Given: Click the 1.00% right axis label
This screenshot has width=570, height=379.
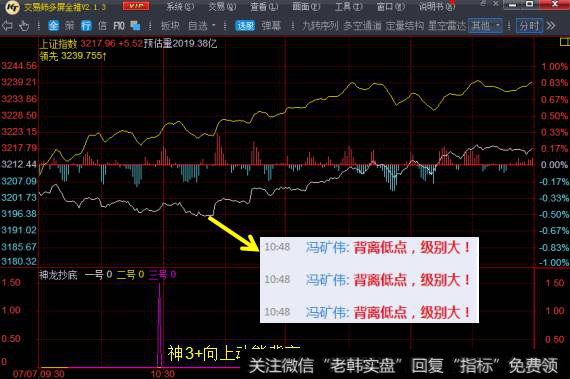Looking at the screenshot, I should pos(554,66).
